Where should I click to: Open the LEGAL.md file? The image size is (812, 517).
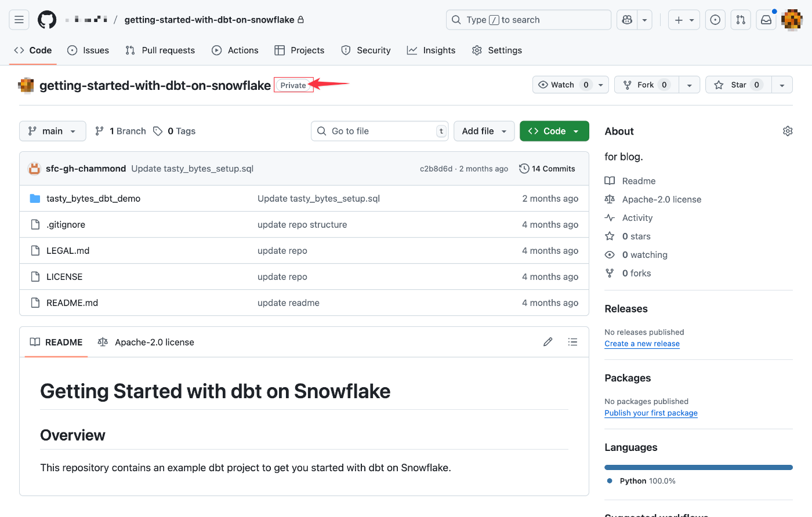[68, 250]
